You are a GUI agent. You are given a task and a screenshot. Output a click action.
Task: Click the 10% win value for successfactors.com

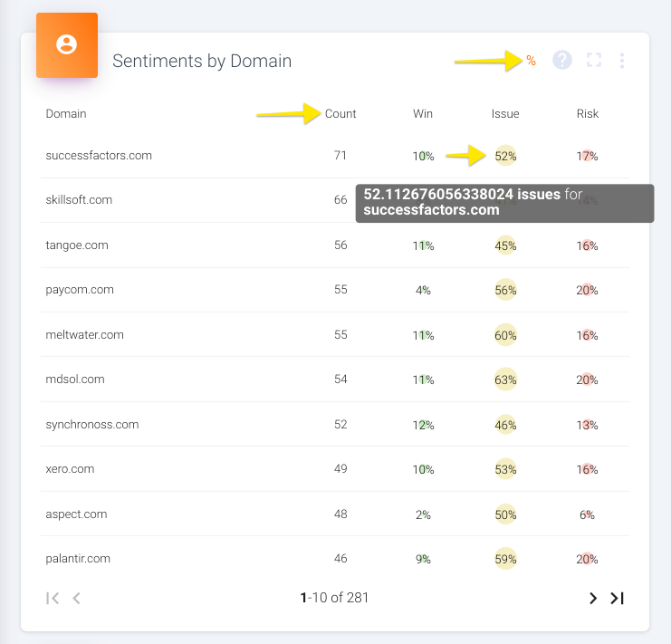tap(423, 156)
